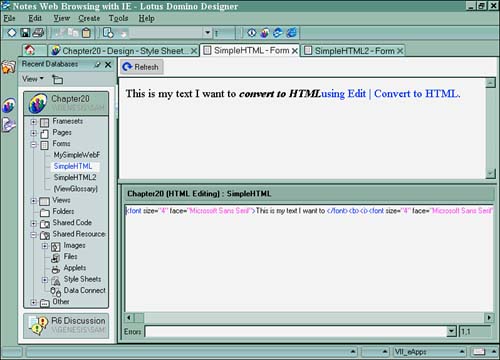Switch to Chapter20 - Design - Style Sheet tab
The height and width of the screenshot is (360, 500).
click(x=123, y=51)
